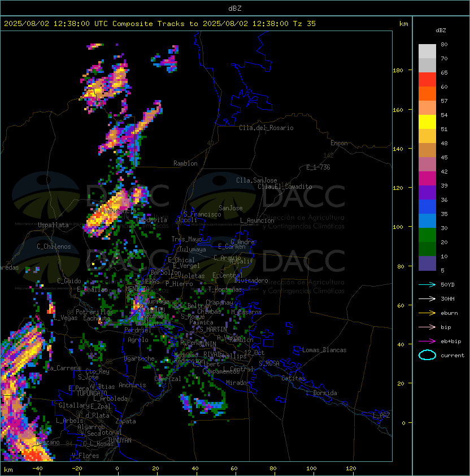This screenshot has width=470, height=476.
Task: Click the 'Lomas_Blancas' map label
Action: [324, 350]
